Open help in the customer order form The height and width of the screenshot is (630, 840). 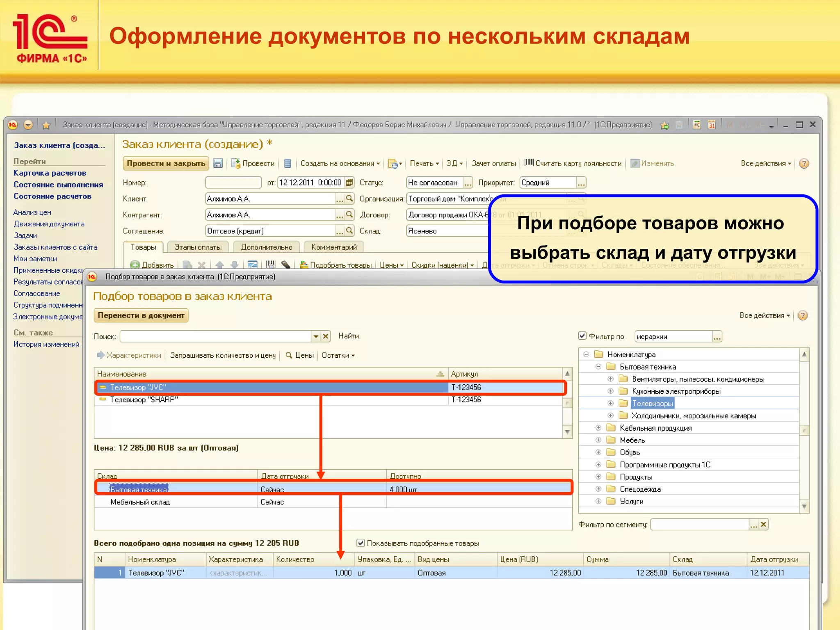click(x=804, y=163)
